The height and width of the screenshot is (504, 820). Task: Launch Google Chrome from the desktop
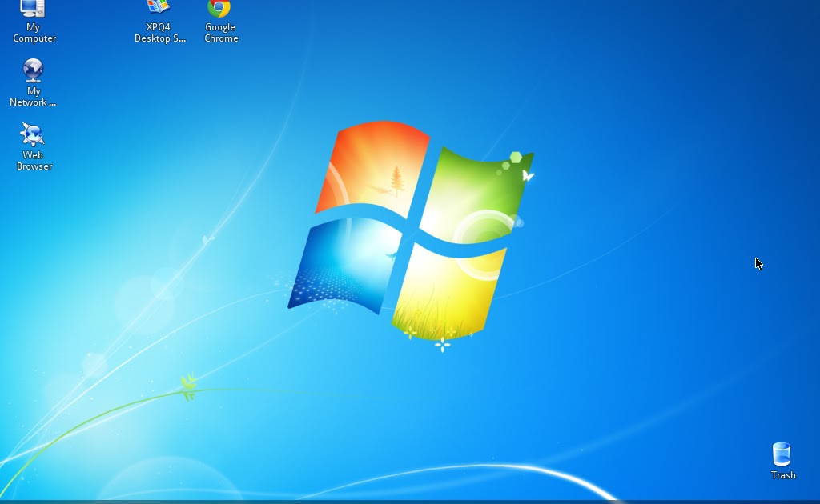click(219, 8)
